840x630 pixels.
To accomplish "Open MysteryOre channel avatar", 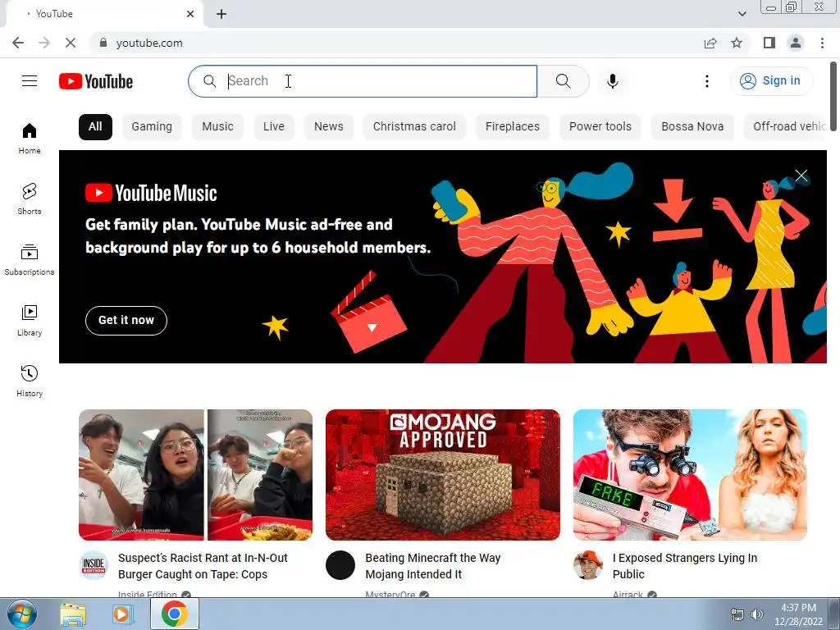I will coord(340,565).
